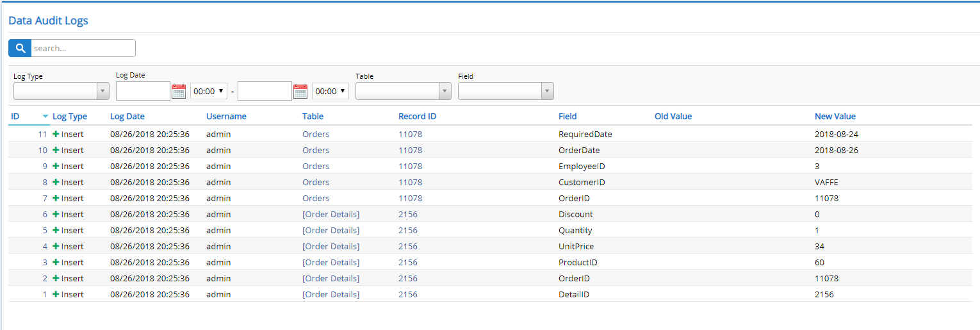Open Record ID 11078 link for RequiredDate row
Viewport: 980px width, 330px height.
(410, 135)
